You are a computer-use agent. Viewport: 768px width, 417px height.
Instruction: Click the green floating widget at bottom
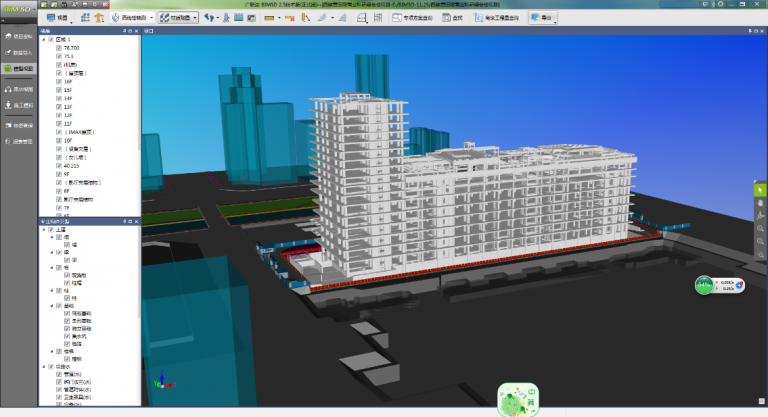[x=520, y=399]
